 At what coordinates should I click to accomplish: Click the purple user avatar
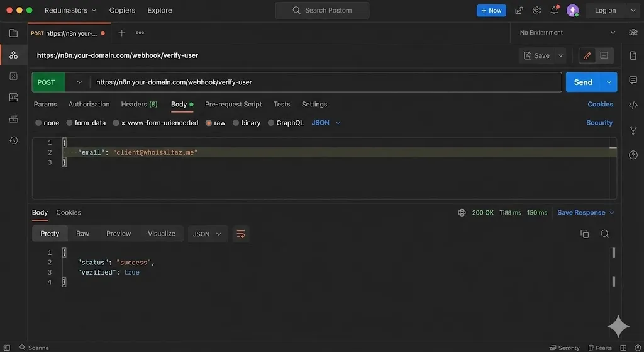(x=572, y=10)
